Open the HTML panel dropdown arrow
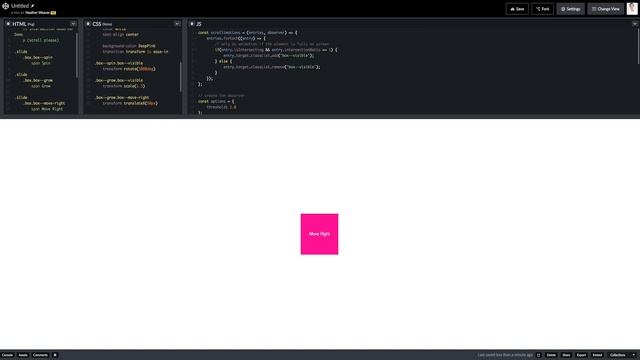Screen dimensions: 640x360 (73, 24)
